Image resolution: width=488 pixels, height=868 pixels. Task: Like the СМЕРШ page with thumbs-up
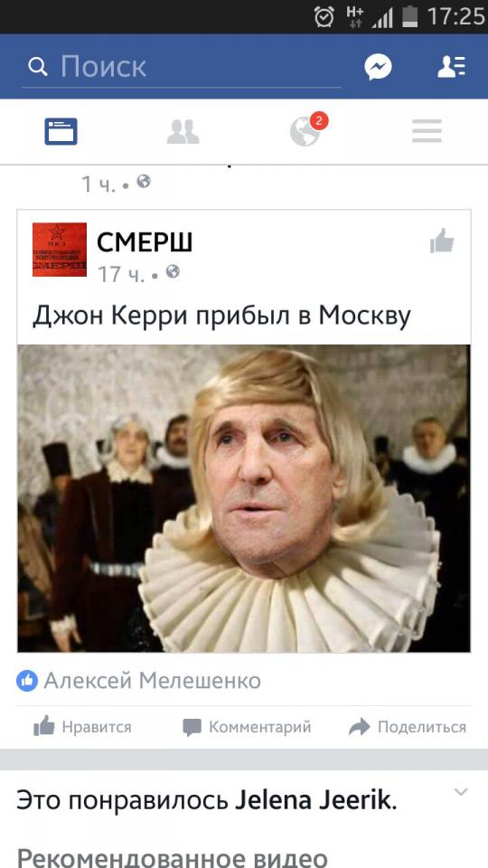tap(442, 241)
